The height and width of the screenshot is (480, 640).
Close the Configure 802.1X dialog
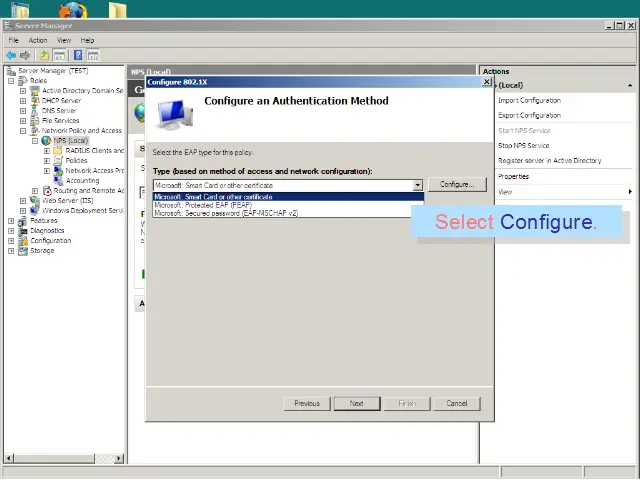(487, 82)
